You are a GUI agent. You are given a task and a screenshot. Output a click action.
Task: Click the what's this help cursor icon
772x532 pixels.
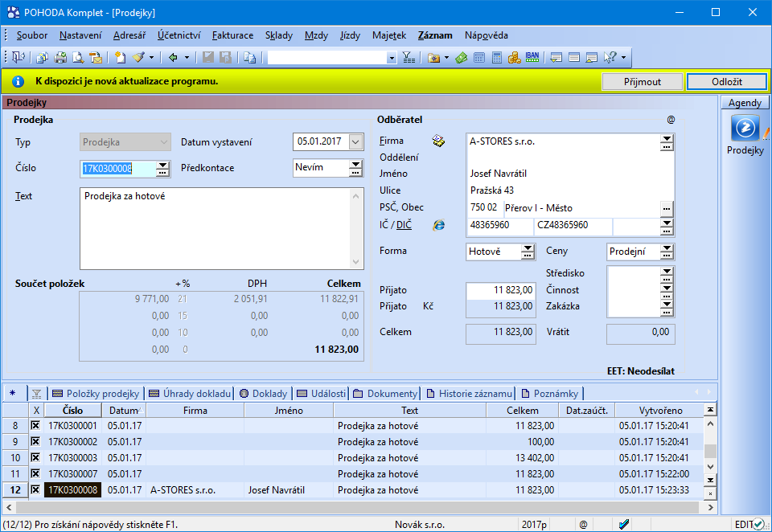point(610,58)
